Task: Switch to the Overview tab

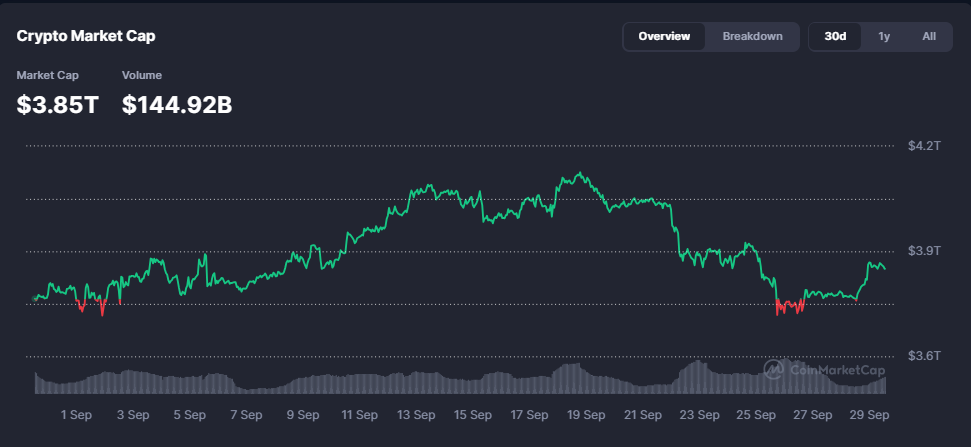Action: pyautogui.click(x=664, y=37)
